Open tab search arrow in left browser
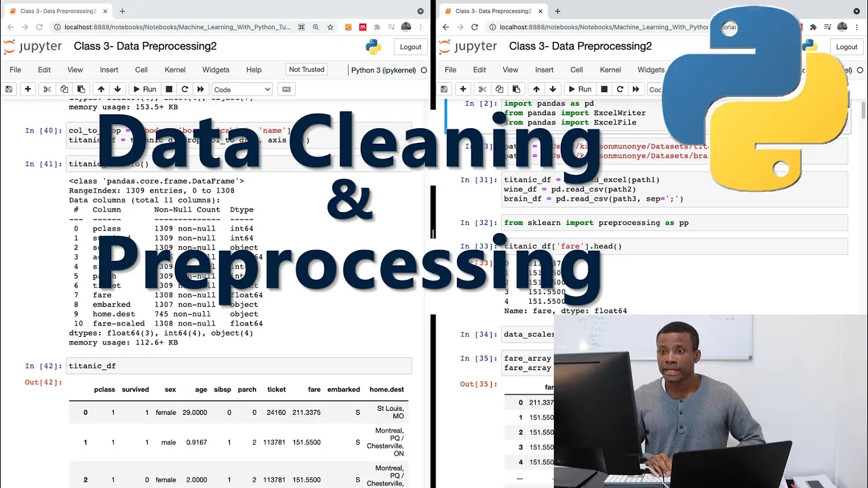This screenshot has width=868, height=488. tap(421, 11)
